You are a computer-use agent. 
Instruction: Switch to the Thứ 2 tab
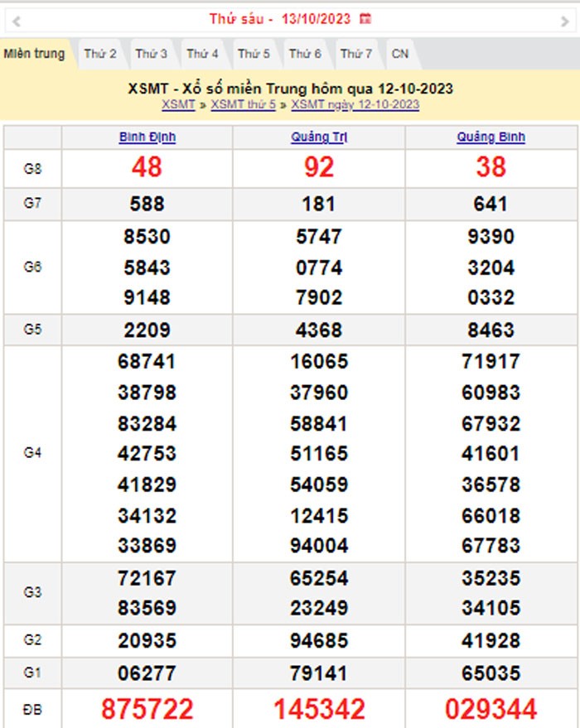(100, 54)
